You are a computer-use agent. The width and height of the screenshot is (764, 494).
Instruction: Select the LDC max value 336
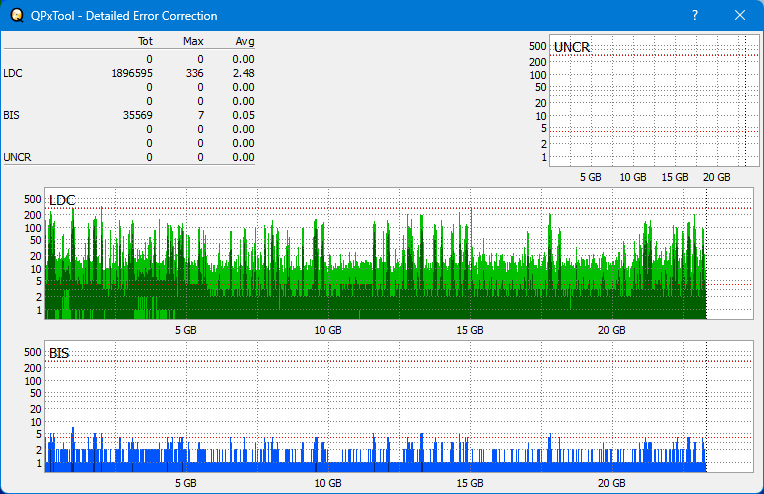[x=194, y=73]
